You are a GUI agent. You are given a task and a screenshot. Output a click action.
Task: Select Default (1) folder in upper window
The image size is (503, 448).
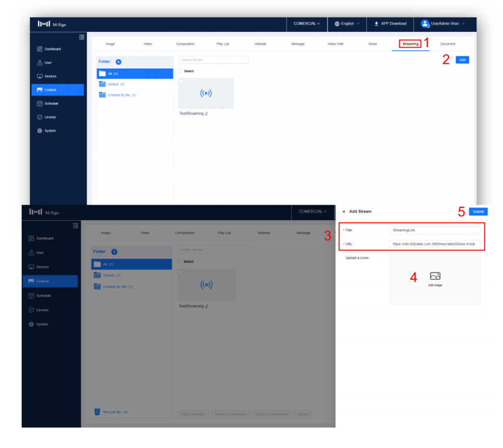click(135, 84)
